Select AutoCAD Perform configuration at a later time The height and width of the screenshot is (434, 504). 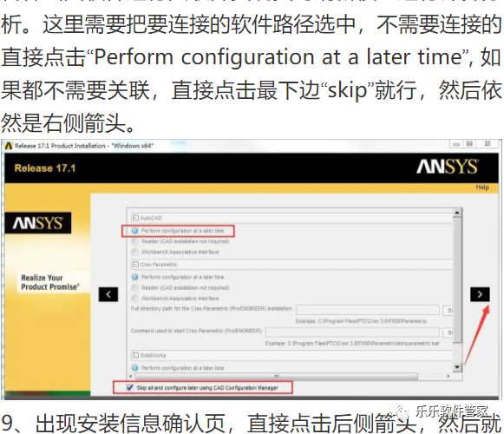coord(135,231)
